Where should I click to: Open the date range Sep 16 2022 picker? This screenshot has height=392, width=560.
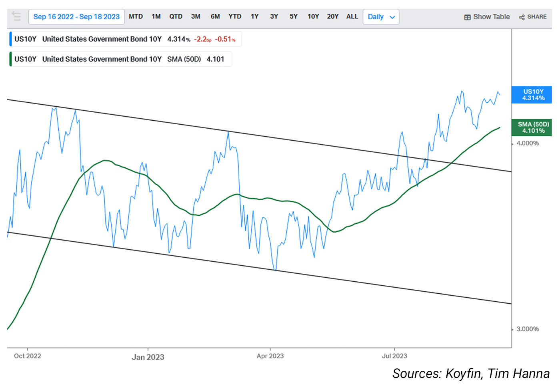point(76,17)
